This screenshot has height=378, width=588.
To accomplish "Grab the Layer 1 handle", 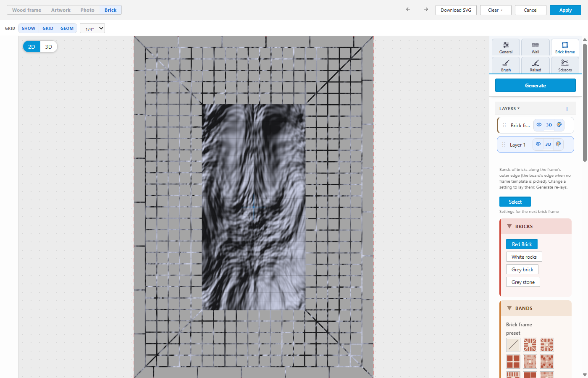I will [x=504, y=144].
